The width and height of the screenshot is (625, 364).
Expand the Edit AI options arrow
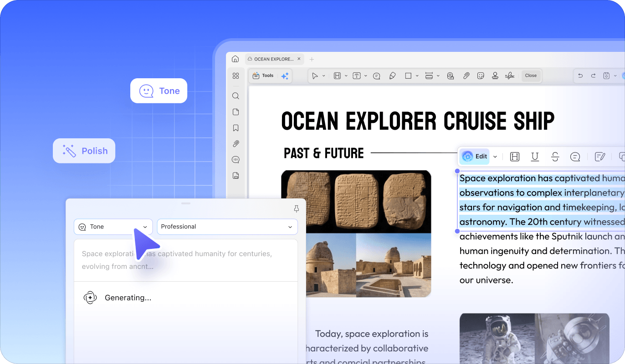click(x=495, y=157)
